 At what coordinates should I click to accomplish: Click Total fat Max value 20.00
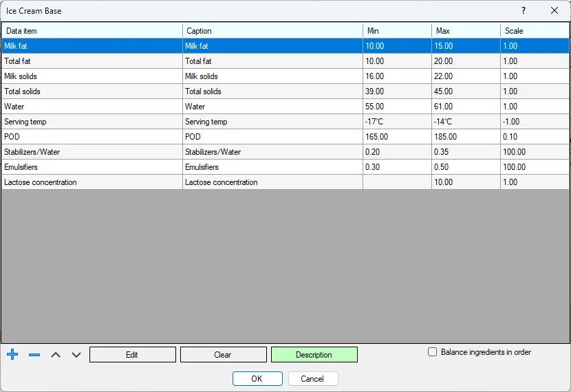click(x=466, y=61)
